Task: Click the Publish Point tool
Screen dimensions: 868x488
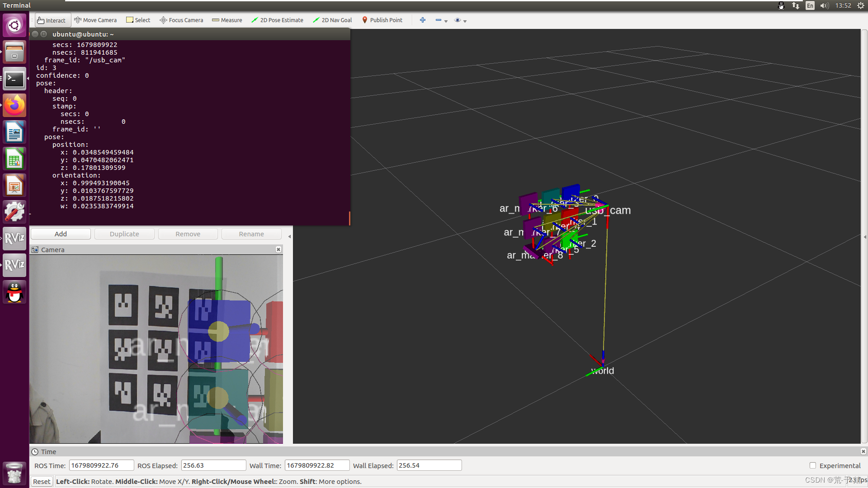Action: 382,20
